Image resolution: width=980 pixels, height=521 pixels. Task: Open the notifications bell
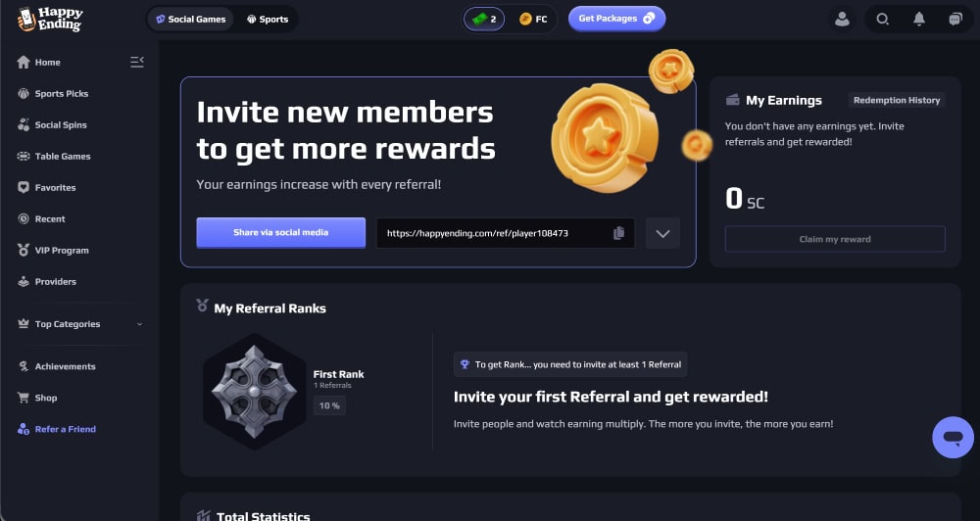919,20
